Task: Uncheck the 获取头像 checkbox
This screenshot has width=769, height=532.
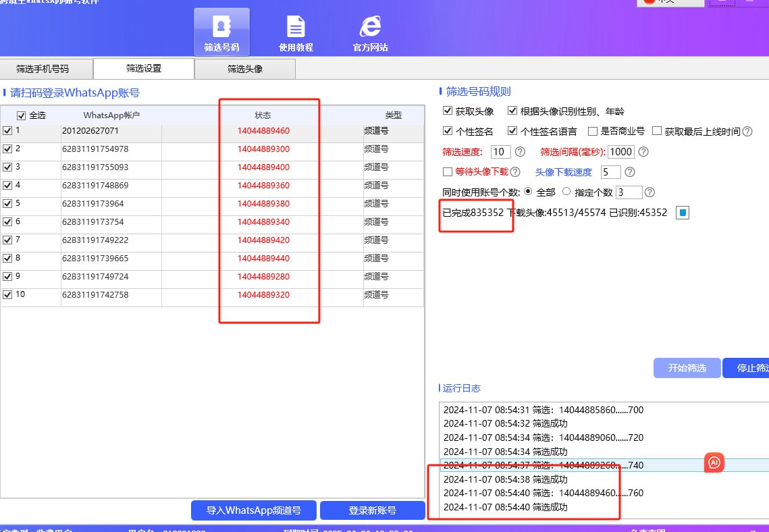Action: tap(447, 111)
